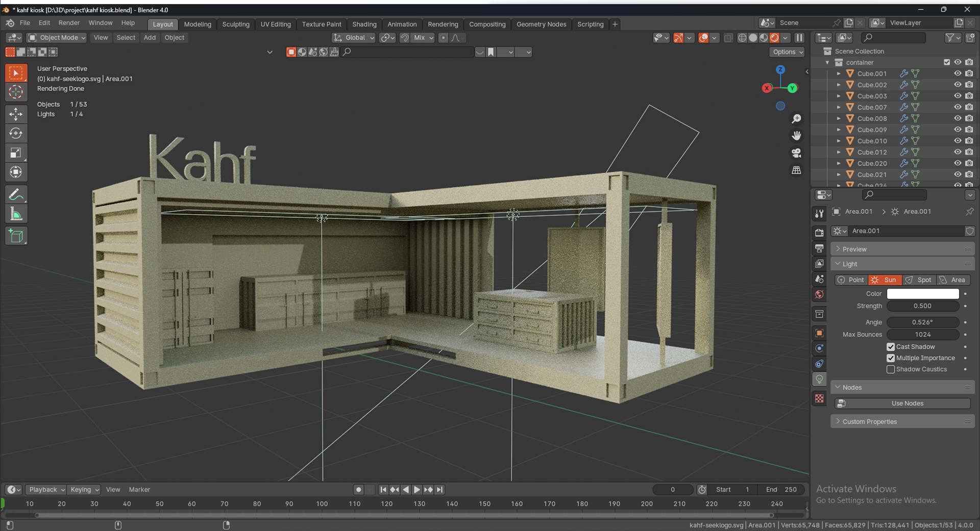The height and width of the screenshot is (531, 980).
Task: Select the Add Cube tool
Action: tap(16, 236)
